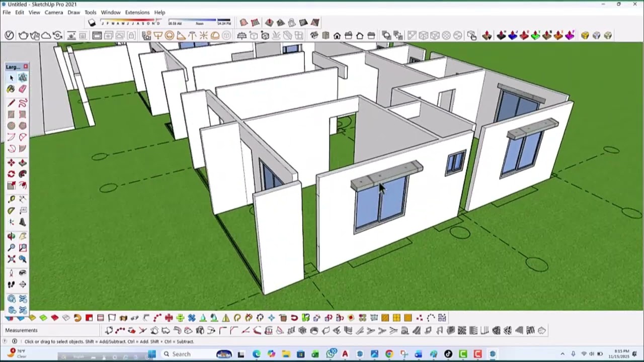Select the Polygon tool

coord(23,126)
